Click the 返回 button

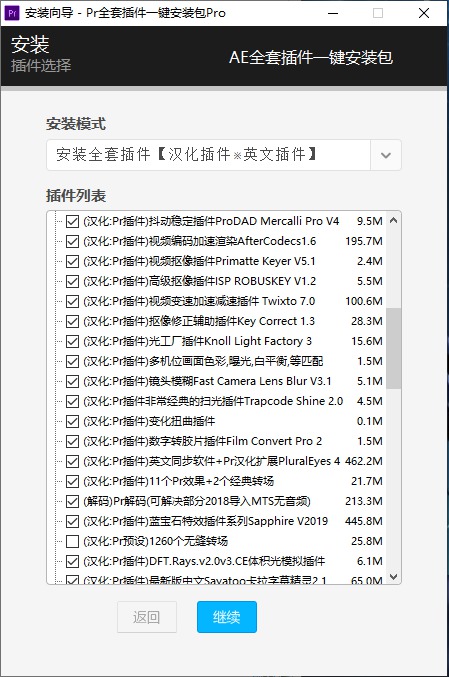tap(147, 617)
